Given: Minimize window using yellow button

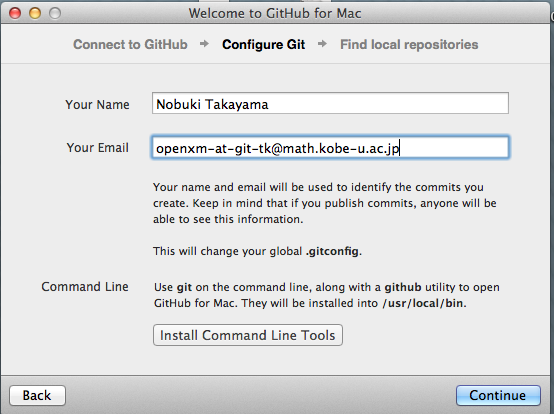Looking at the screenshot, I should point(35,13).
